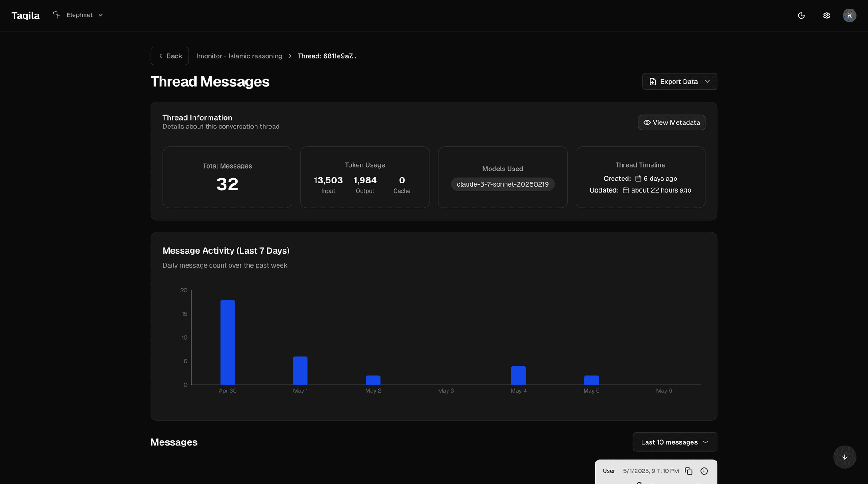Expand the Elephnet workspace dropdown
868x484 pixels.
pos(100,15)
